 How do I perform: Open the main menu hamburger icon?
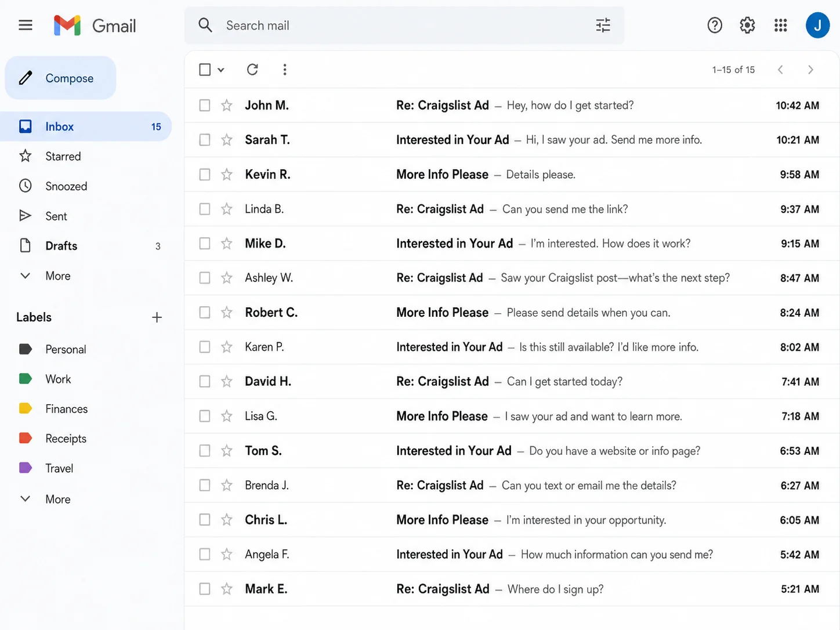[26, 25]
